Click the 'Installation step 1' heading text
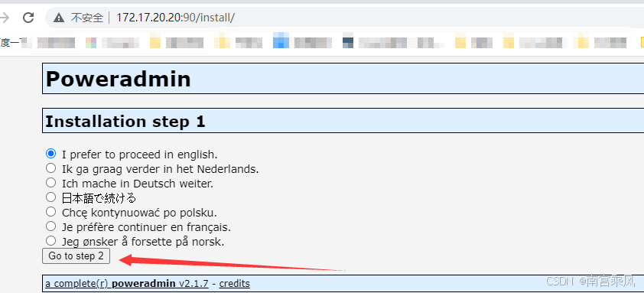The image size is (644, 293). 125,121
